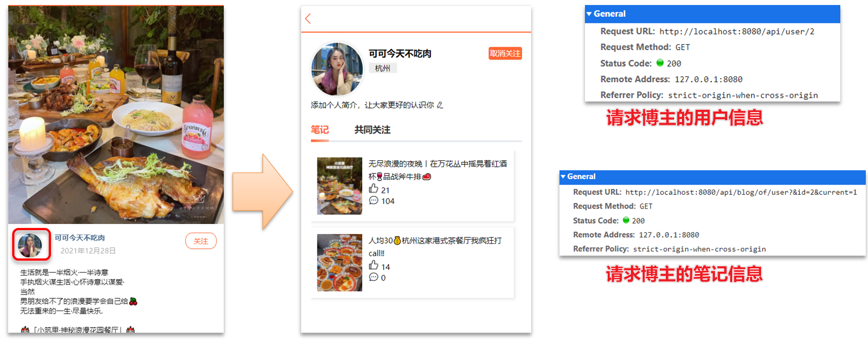
Task: Click the thumbs-up icon with 14 likes
Action: coord(373,266)
